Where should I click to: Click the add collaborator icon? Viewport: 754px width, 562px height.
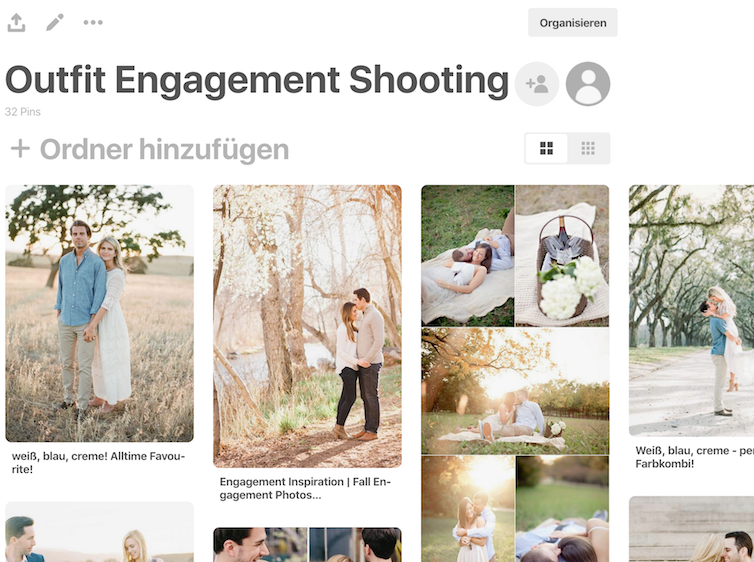537,84
